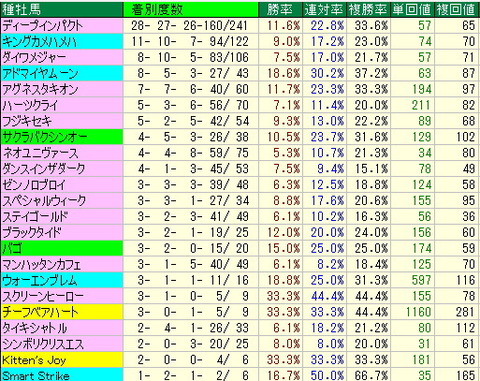Select the Kitten's Joy sire name

34,360
